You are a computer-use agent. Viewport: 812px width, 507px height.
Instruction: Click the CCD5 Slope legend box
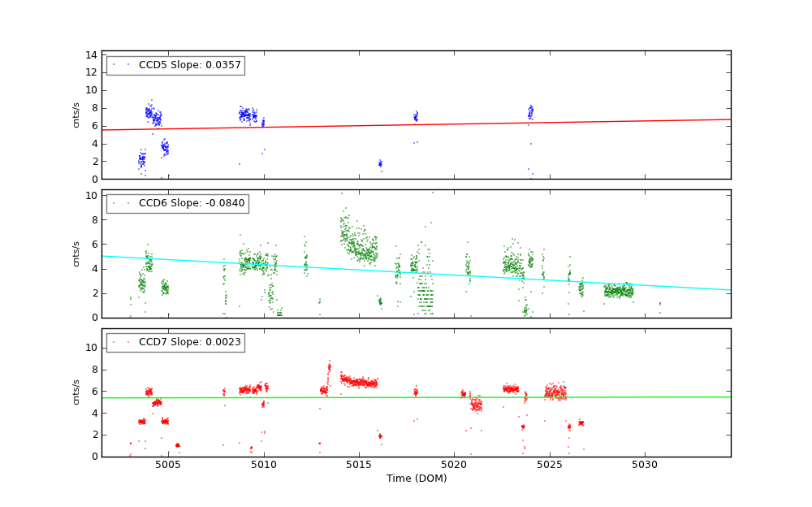coord(175,65)
